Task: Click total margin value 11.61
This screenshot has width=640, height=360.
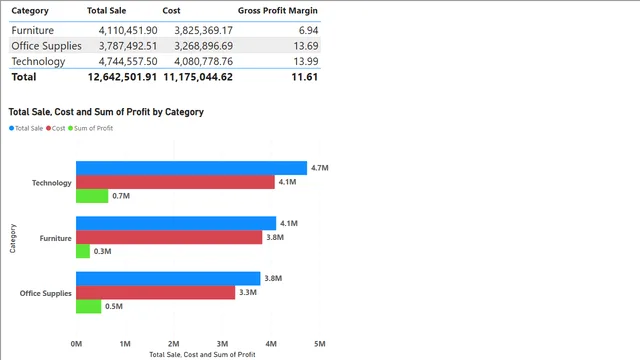Action: [x=304, y=77]
